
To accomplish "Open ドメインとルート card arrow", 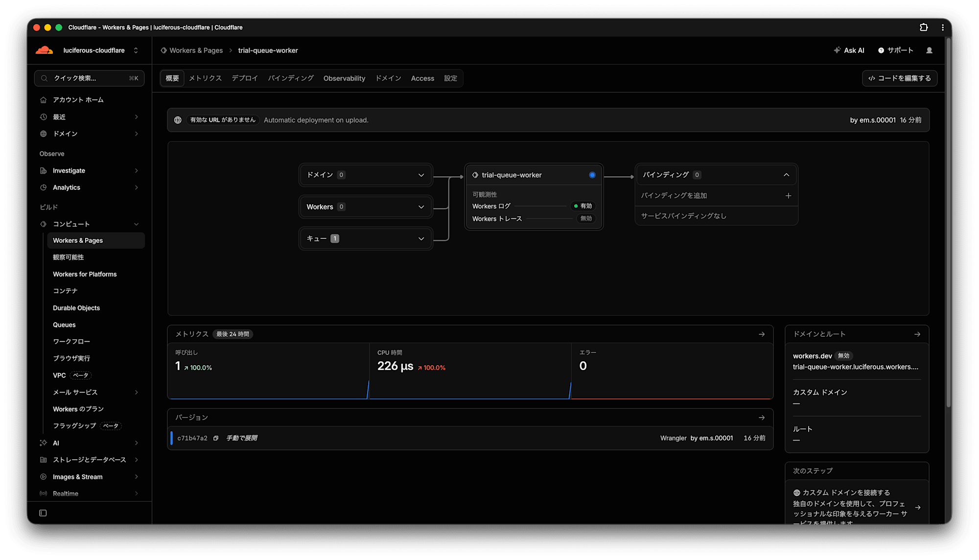I will click(x=917, y=334).
